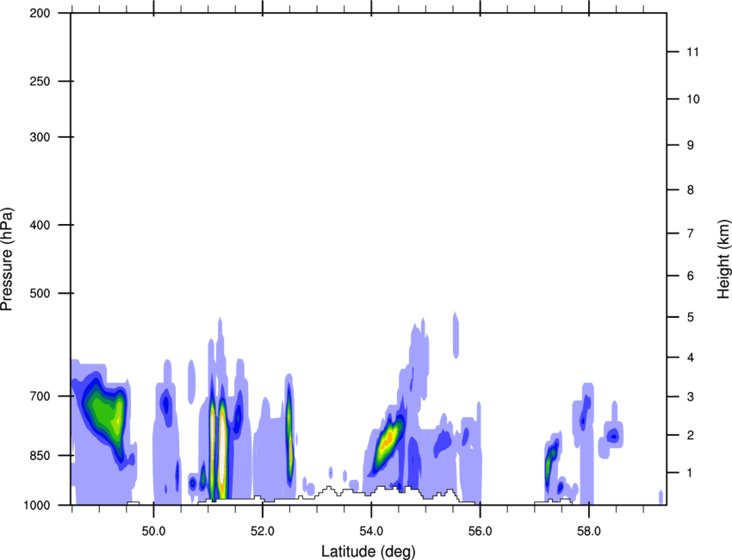Pick the 7 km height label
The image size is (732, 560).
[691, 233]
